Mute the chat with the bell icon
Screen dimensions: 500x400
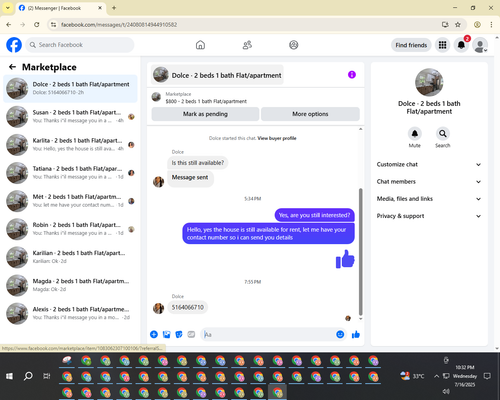pyautogui.click(x=415, y=134)
